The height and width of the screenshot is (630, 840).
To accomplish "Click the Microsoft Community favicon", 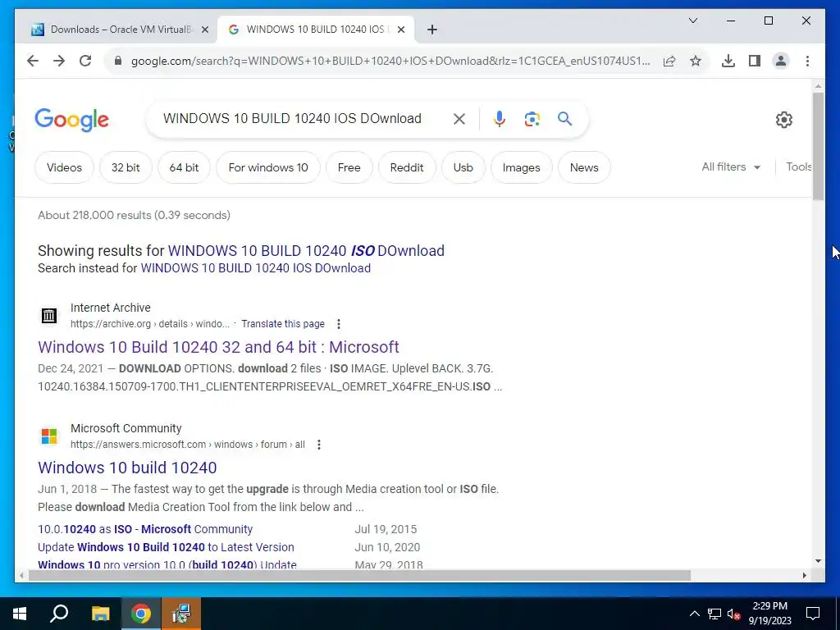I will point(48,436).
